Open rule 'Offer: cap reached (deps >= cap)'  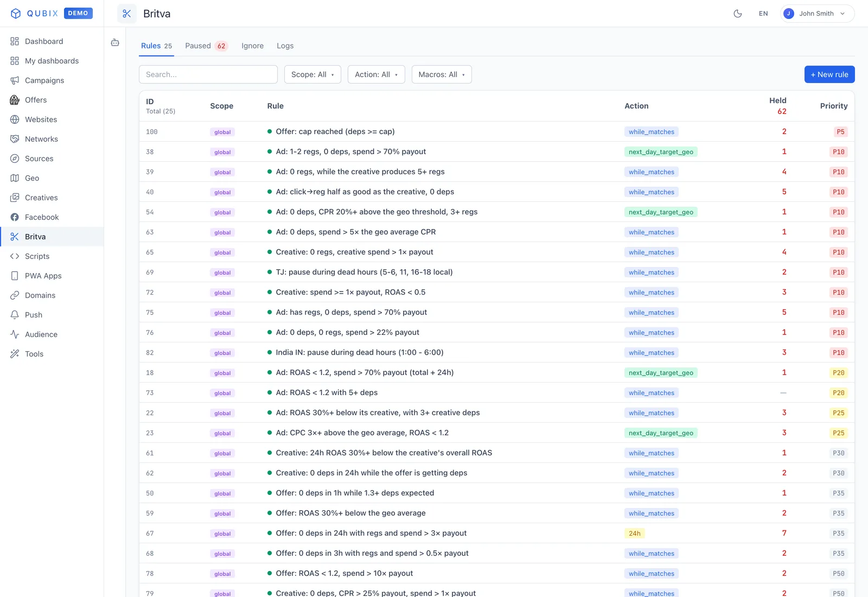[335, 131]
